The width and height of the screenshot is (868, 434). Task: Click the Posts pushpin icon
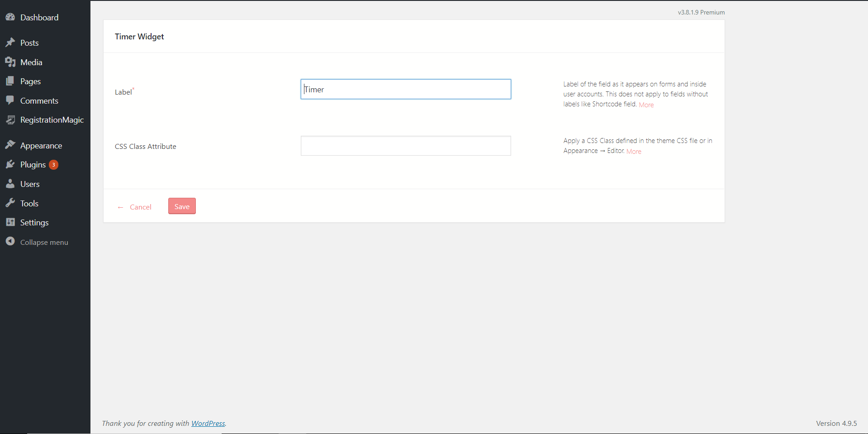(x=10, y=43)
